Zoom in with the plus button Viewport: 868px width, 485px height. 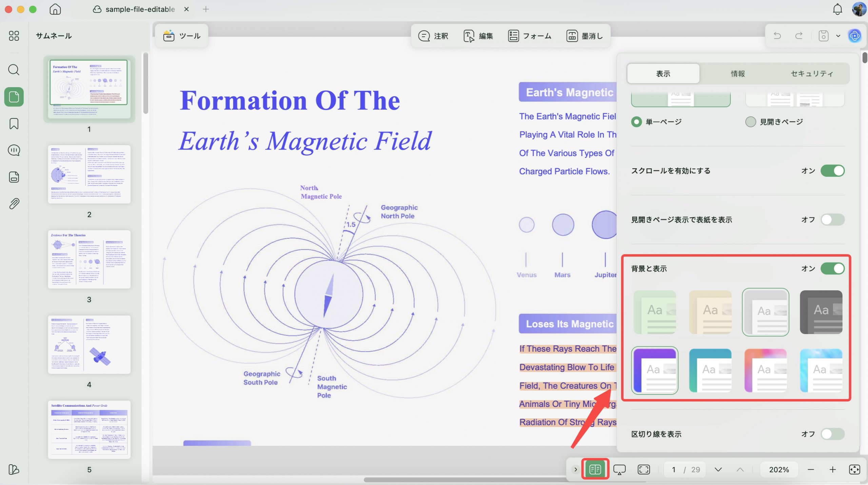click(832, 469)
